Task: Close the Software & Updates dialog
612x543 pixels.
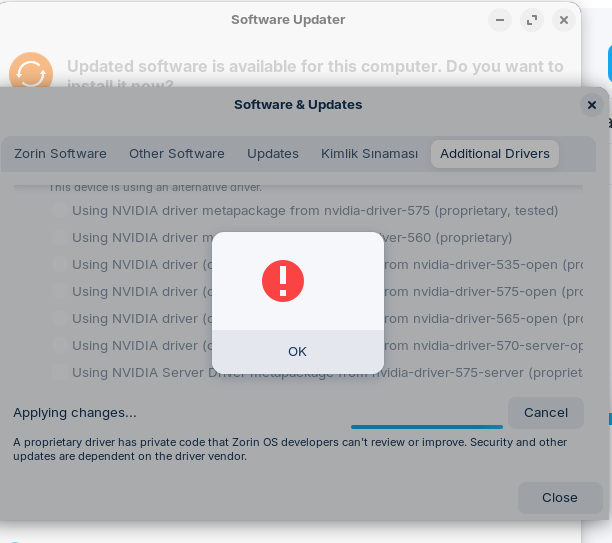Action: coord(592,105)
